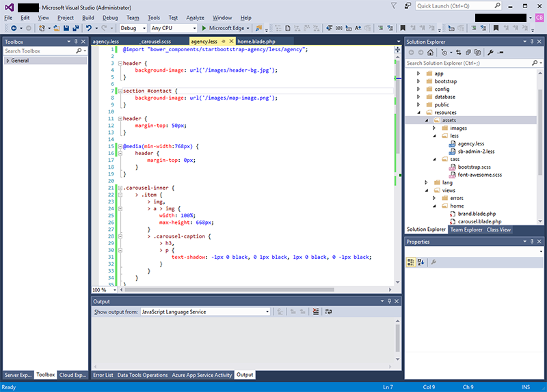Open the Microsoft Edge browser target dropdown
The width and height of the screenshot is (547, 392).
tap(248, 28)
